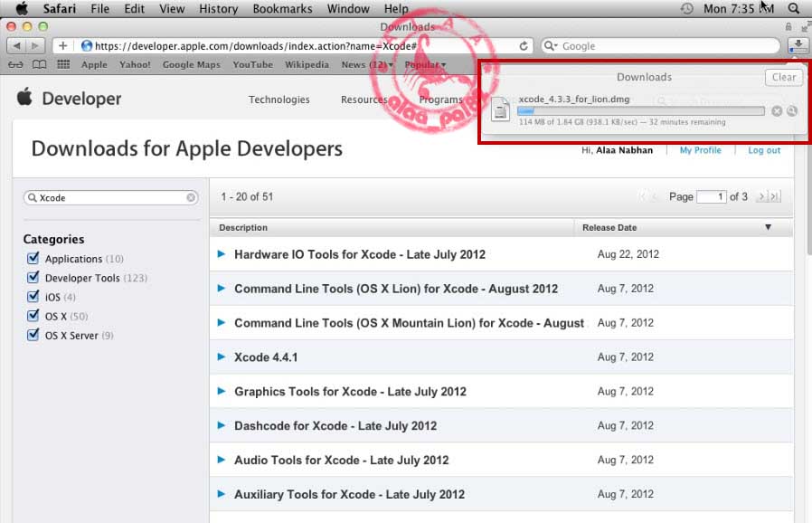
Task: Open the File menu
Action: 100,9
